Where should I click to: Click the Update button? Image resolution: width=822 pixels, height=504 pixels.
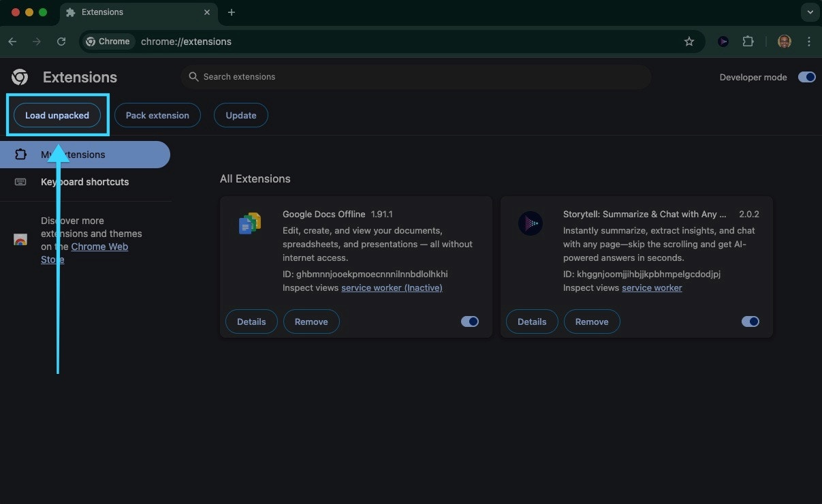[241, 115]
